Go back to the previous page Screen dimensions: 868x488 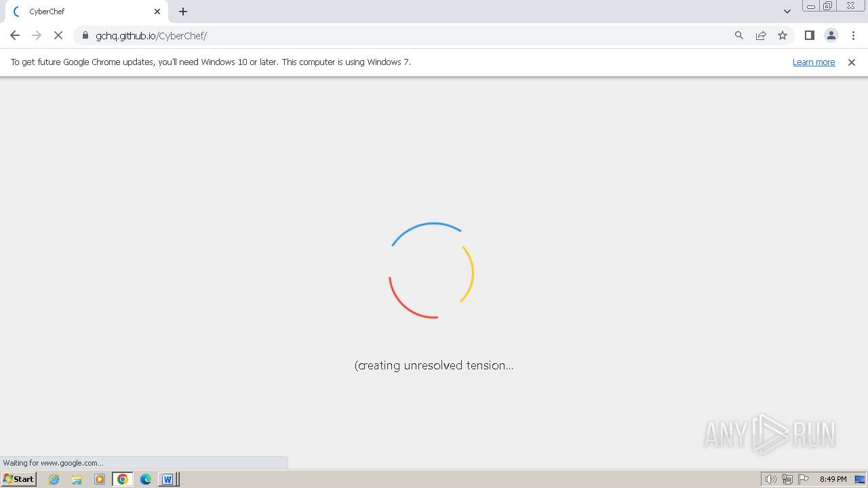click(15, 35)
